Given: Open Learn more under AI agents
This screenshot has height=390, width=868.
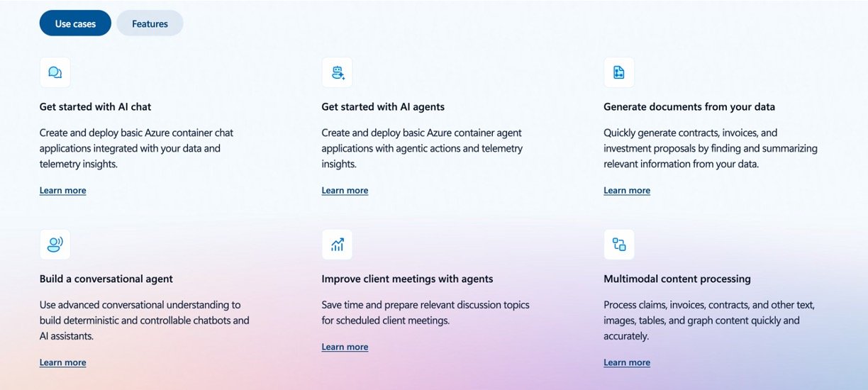Looking at the screenshot, I should (345, 190).
